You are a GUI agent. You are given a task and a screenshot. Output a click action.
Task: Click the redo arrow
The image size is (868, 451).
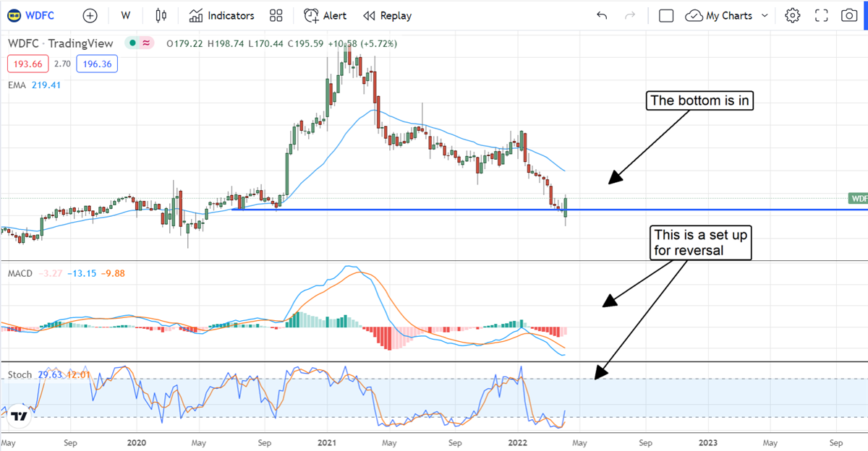coord(629,15)
